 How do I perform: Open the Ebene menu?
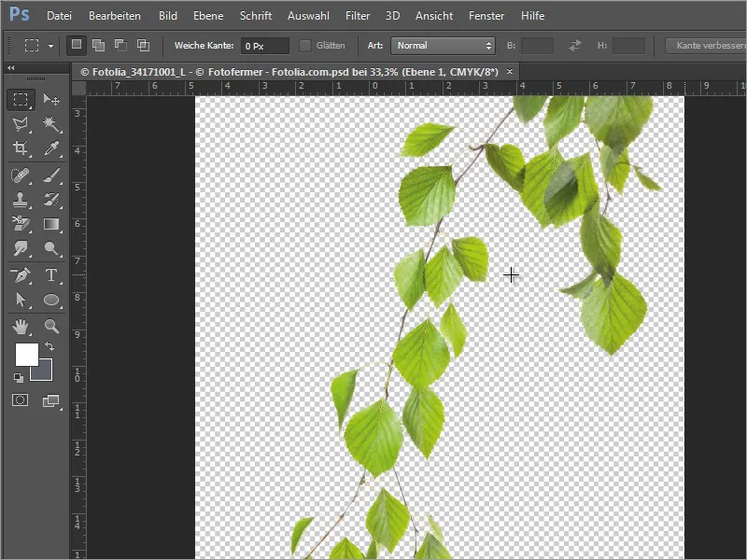pos(208,16)
